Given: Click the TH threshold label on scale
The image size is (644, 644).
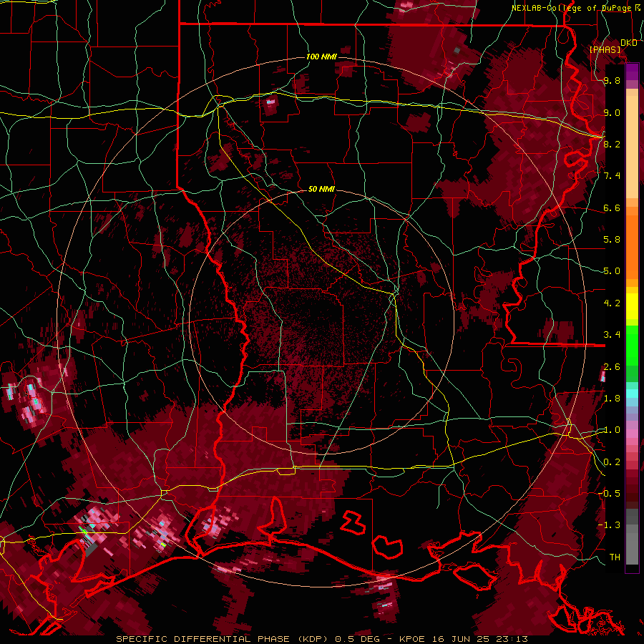Looking at the screenshot, I should point(615,557).
